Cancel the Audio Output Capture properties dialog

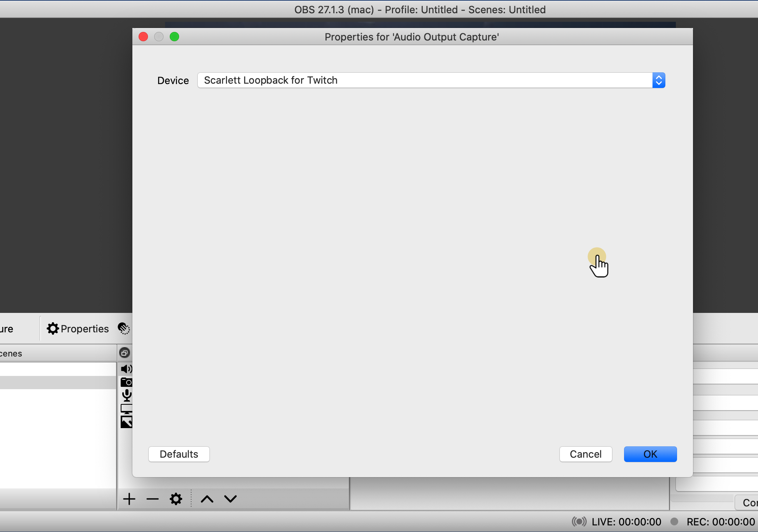586,454
